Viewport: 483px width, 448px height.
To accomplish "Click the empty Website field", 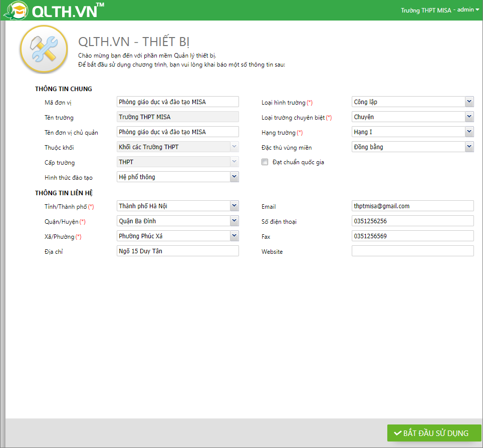I will click(413, 251).
